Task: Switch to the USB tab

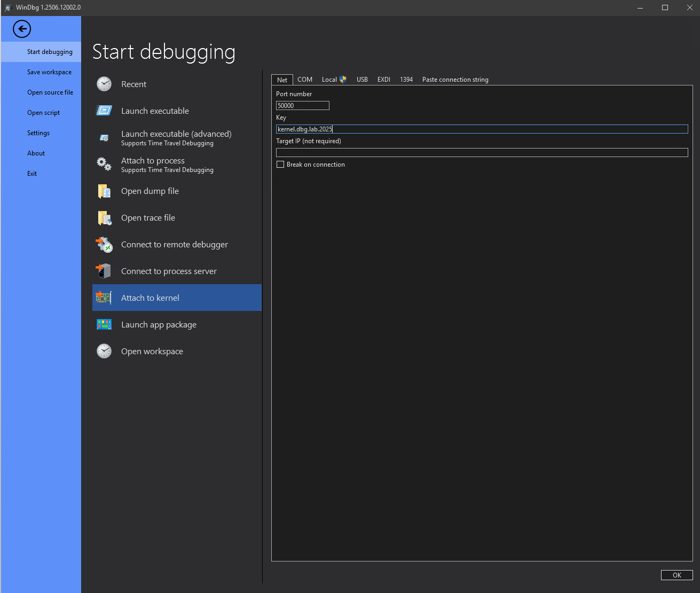Action: pyautogui.click(x=362, y=79)
